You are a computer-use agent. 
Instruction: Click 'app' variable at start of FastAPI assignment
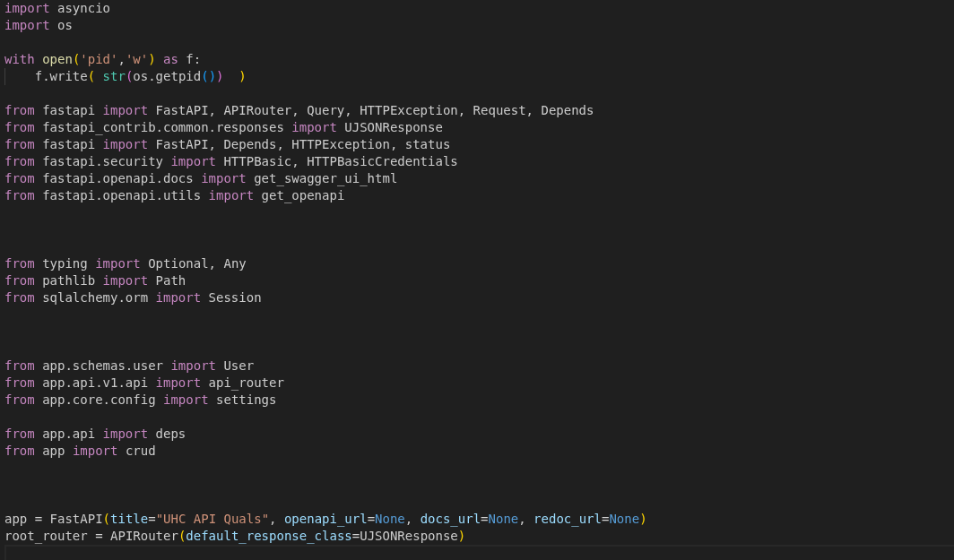point(16,520)
